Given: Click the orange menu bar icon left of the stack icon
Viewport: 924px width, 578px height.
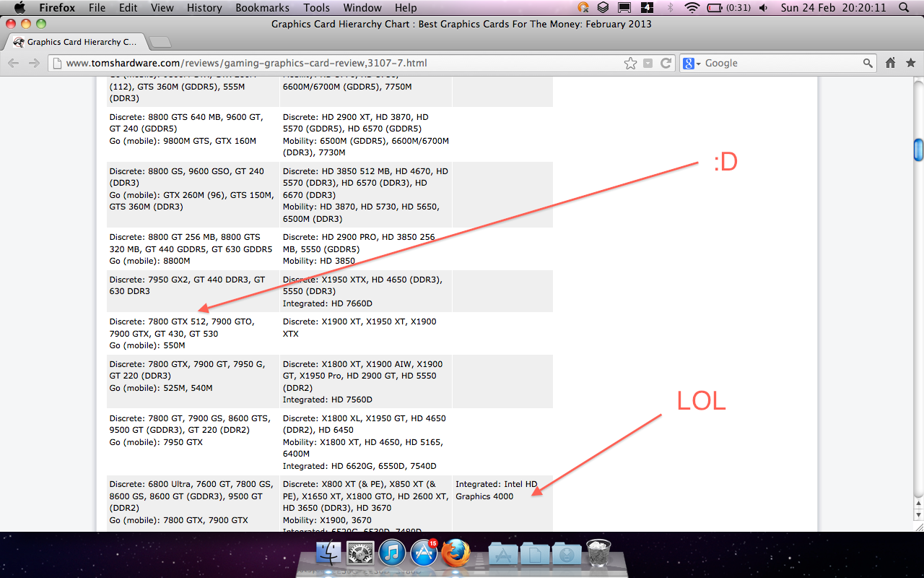Looking at the screenshot, I should (x=584, y=8).
